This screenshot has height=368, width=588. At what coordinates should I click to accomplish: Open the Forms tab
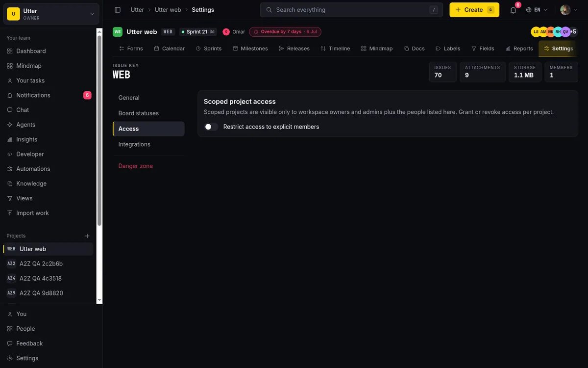131,49
